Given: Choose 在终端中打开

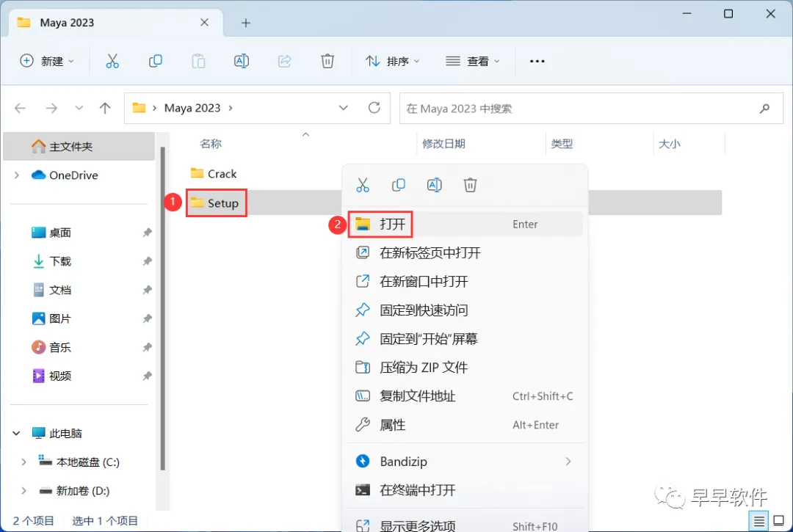Looking at the screenshot, I should tap(466, 490).
